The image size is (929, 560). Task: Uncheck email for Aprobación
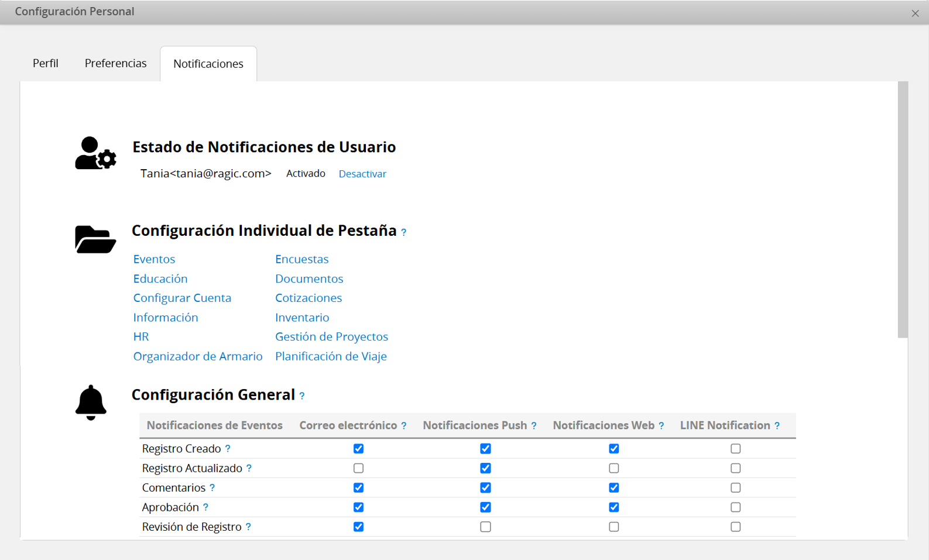(x=358, y=507)
